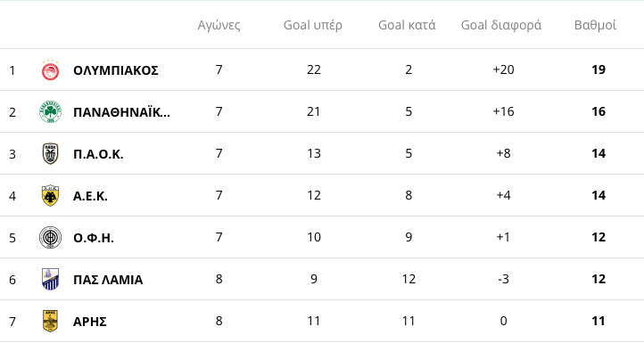Click the Panathinaikos shamrock logo
The image size is (644, 343).
[50, 111]
